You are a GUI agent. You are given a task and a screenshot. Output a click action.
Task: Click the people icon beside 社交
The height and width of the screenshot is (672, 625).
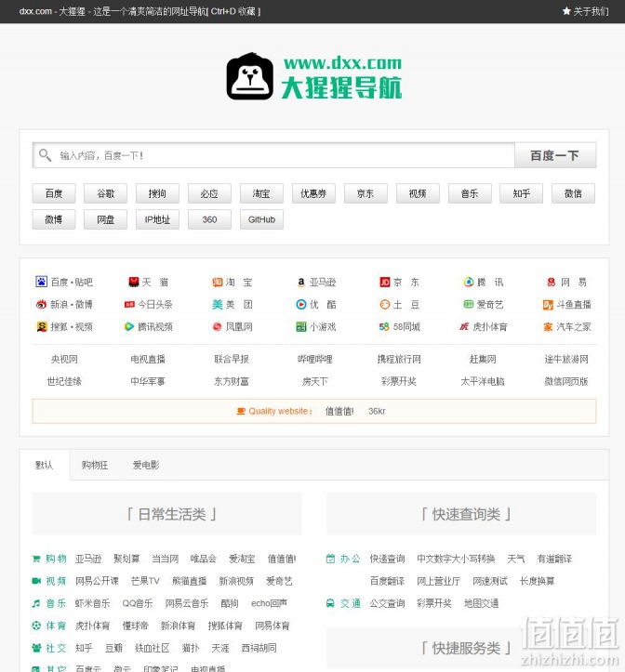pyautogui.click(x=36, y=648)
